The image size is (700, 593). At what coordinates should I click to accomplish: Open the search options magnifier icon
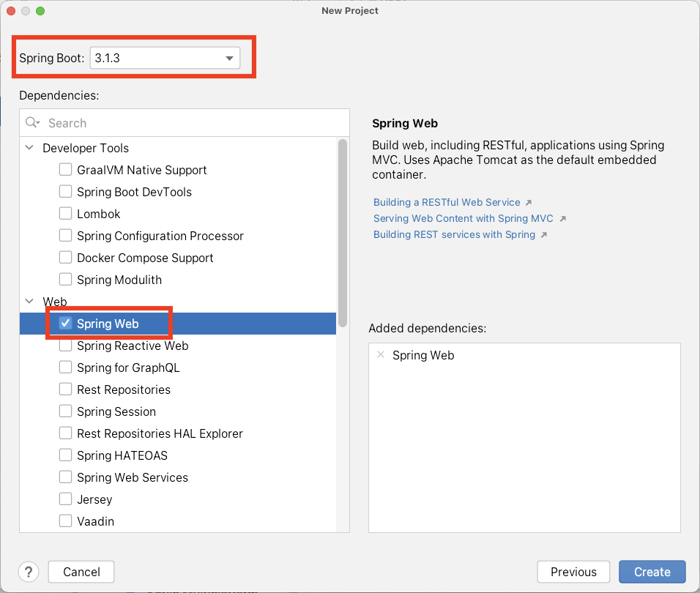pyautogui.click(x=33, y=122)
